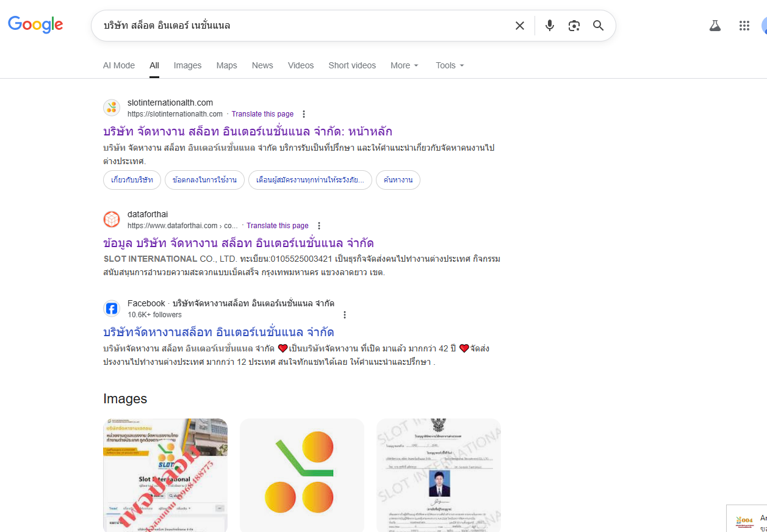Screen dimensions: 767x532
Task: Click the magnifier search button
Action: click(599, 26)
